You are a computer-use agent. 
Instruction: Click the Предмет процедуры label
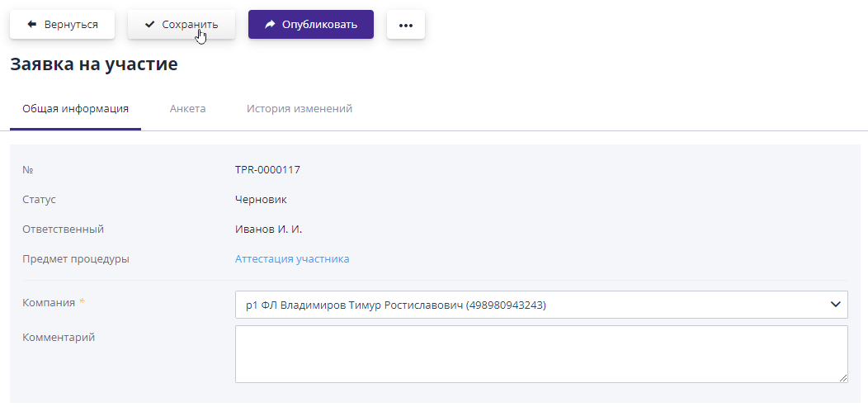[x=76, y=258]
